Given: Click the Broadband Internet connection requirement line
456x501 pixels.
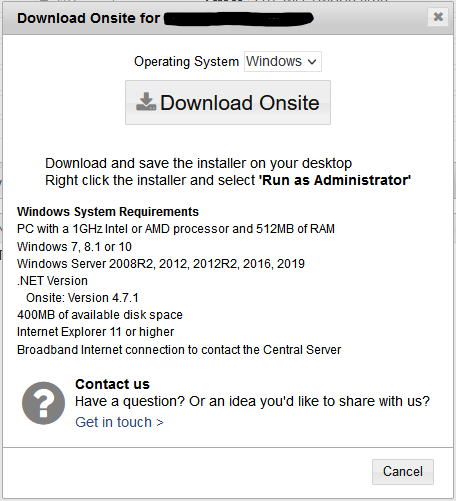Looking at the screenshot, I should (x=179, y=350).
